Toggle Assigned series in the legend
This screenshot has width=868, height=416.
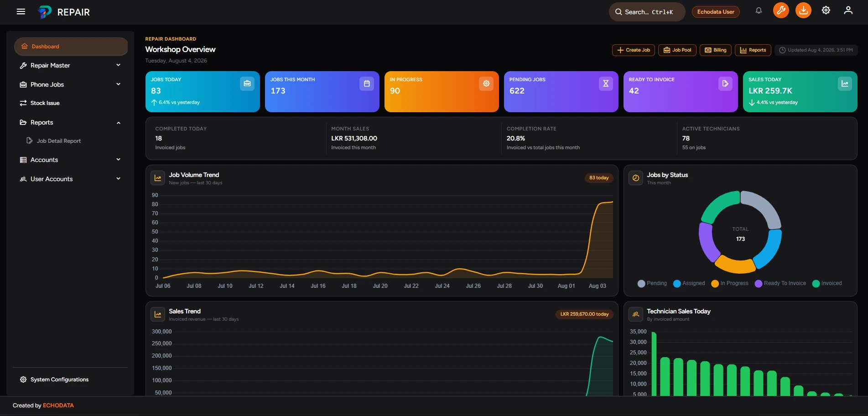coord(689,283)
